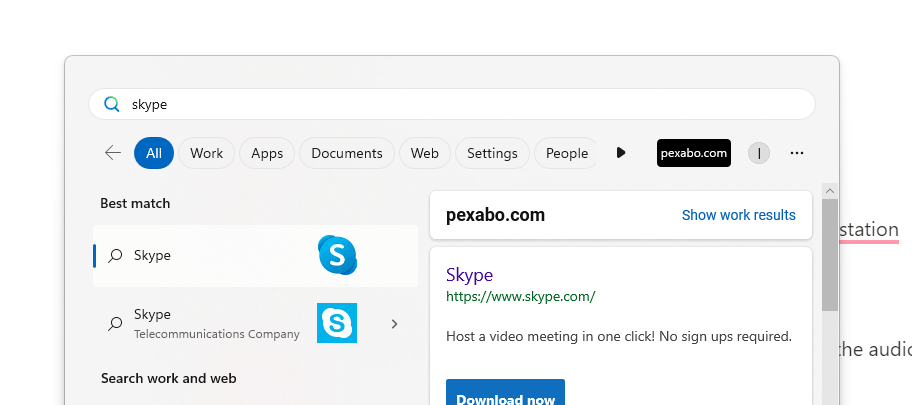This screenshot has height=405, width=912.
Task: Click Show work results link
Action: tap(739, 215)
